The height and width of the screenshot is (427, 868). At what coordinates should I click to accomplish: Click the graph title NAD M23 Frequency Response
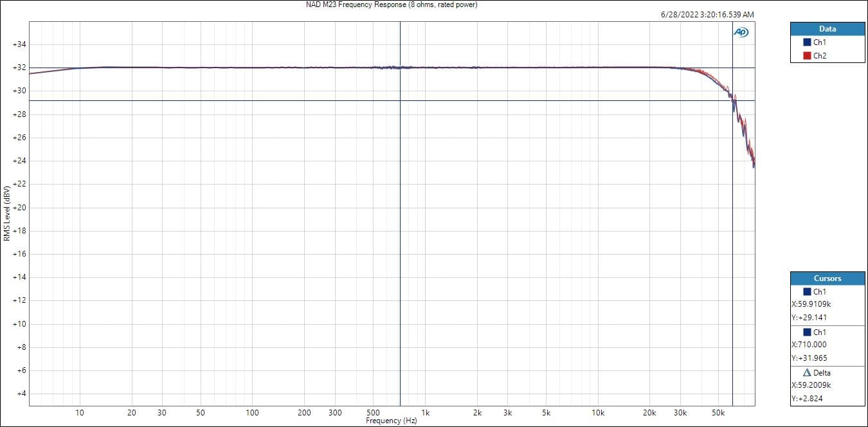click(392, 5)
